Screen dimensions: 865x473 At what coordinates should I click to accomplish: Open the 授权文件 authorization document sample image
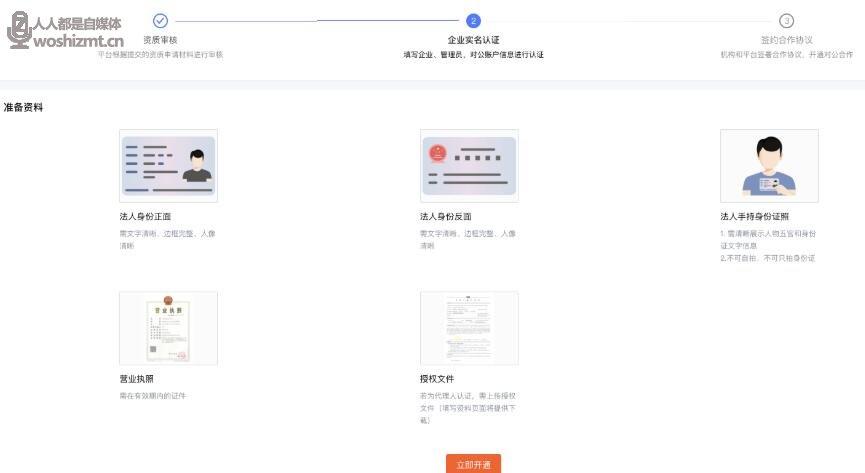coord(469,328)
